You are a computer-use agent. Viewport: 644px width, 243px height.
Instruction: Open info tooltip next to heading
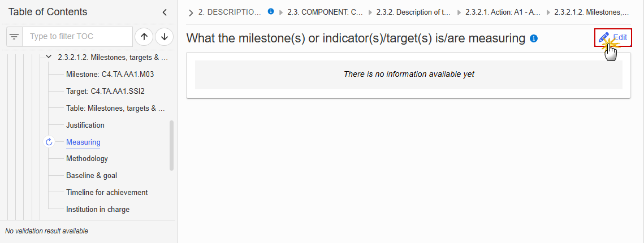534,38
